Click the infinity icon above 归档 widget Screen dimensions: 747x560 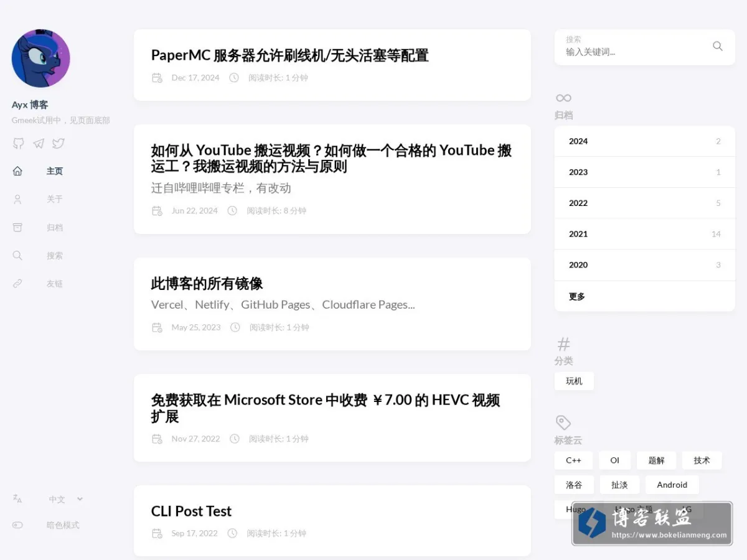tap(563, 98)
